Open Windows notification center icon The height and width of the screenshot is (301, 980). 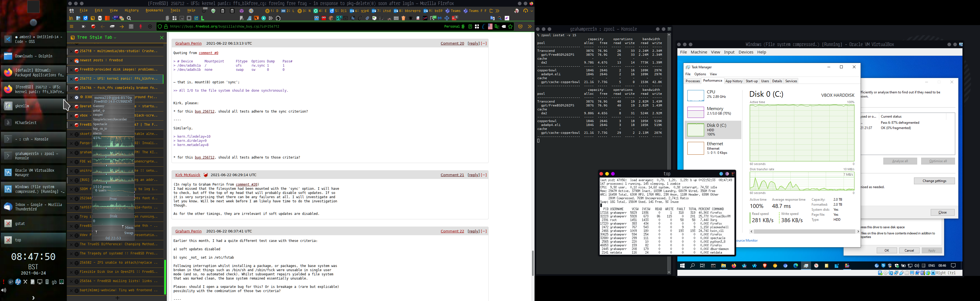coord(953,266)
